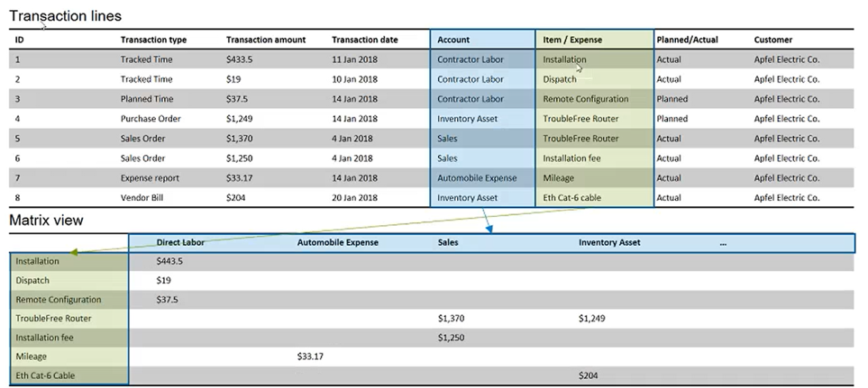Click the Mileage row label in Matrix view

click(x=32, y=356)
